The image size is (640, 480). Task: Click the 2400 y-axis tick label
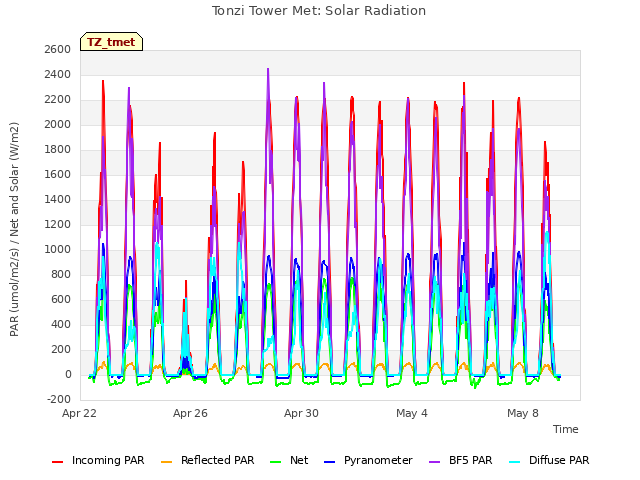(58, 75)
